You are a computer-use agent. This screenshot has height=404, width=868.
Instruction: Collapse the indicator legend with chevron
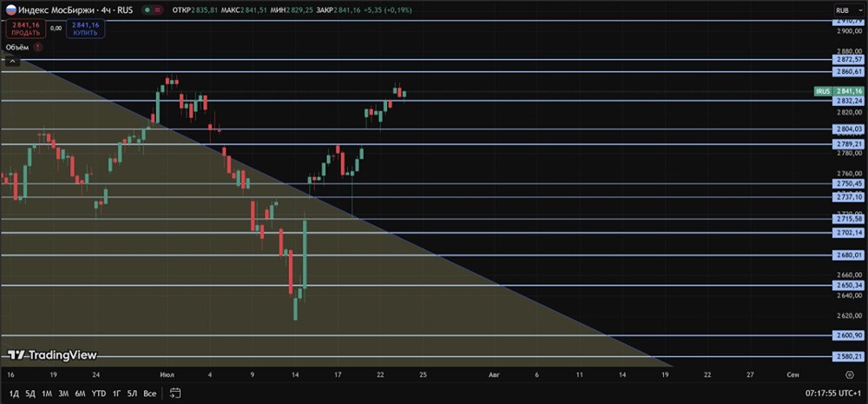pos(11,62)
